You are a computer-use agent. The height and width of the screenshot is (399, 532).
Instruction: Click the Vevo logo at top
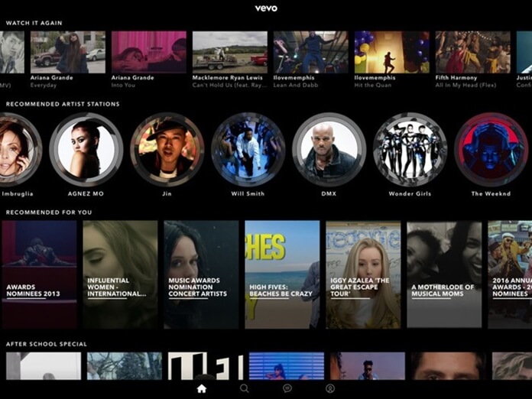266,8
